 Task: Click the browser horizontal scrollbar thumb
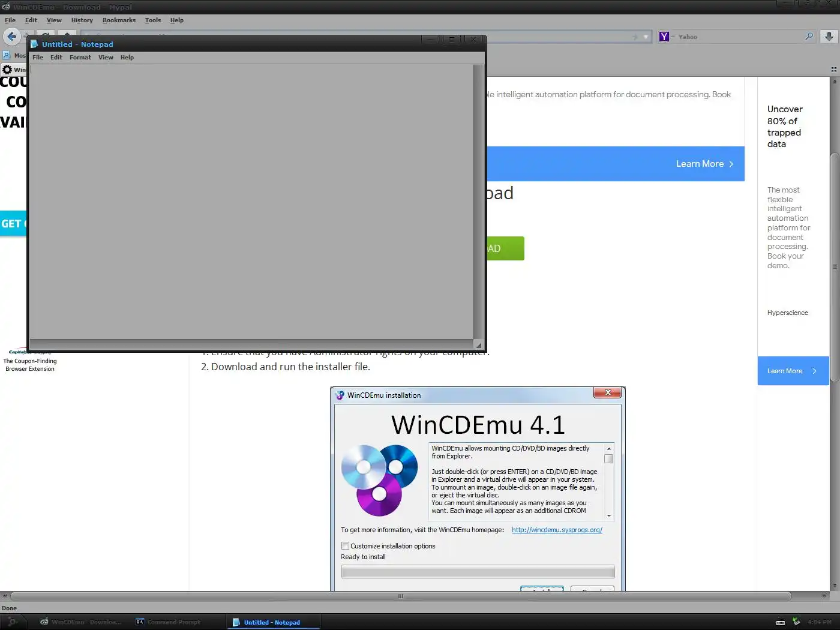401,596
